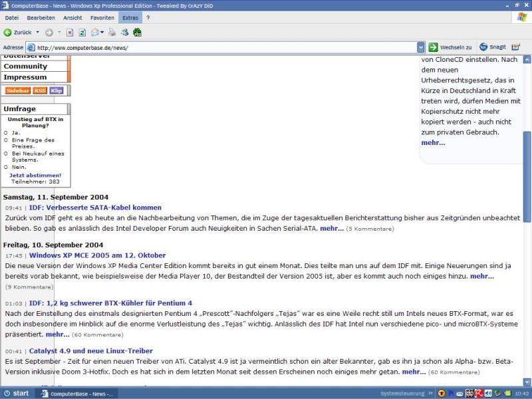
Task: Stop loading with the red X page icon
Action: (x=70, y=33)
